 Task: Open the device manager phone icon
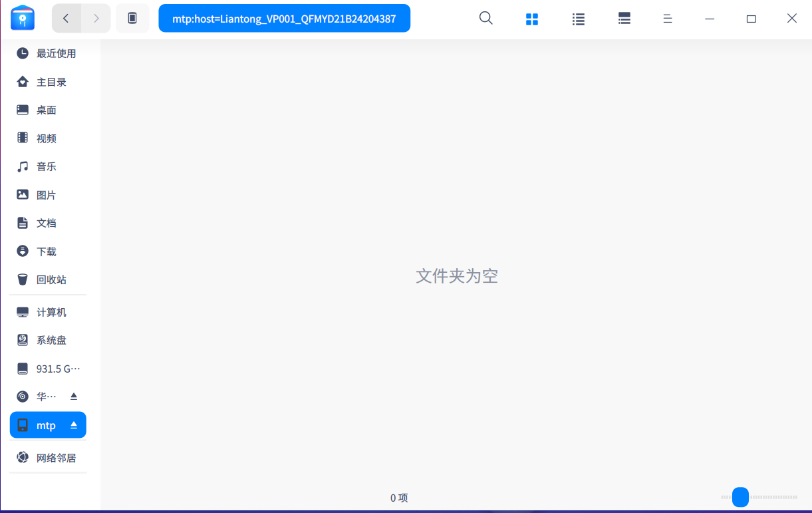coord(132,18)
